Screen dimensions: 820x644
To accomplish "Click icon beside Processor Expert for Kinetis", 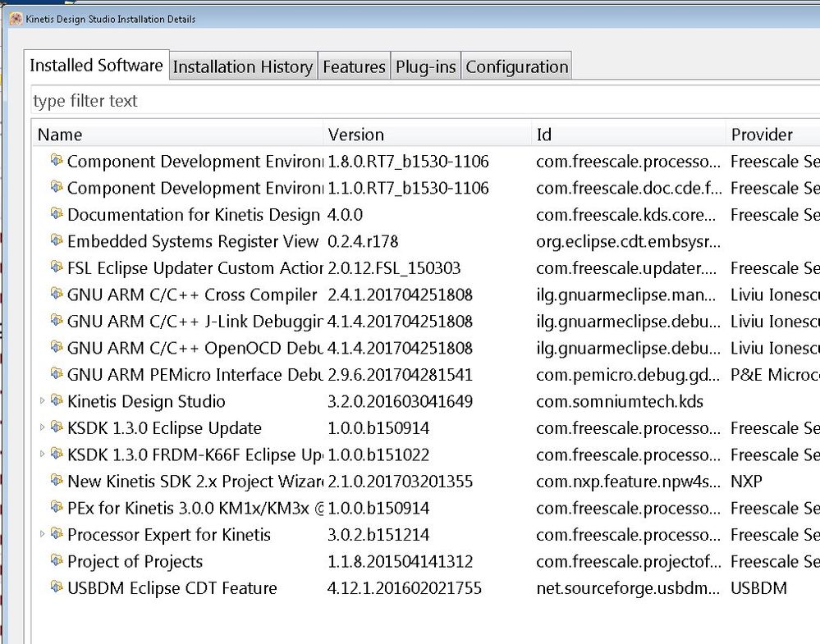I will pos(57,533).
